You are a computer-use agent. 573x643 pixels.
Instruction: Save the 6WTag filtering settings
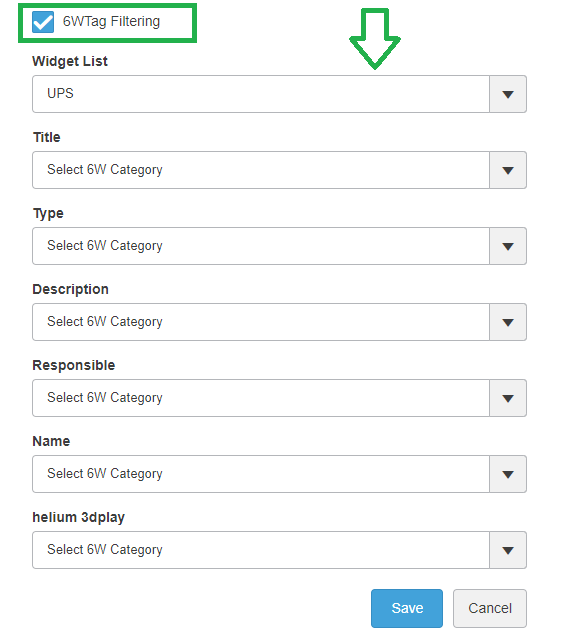[x=407, y=608]
